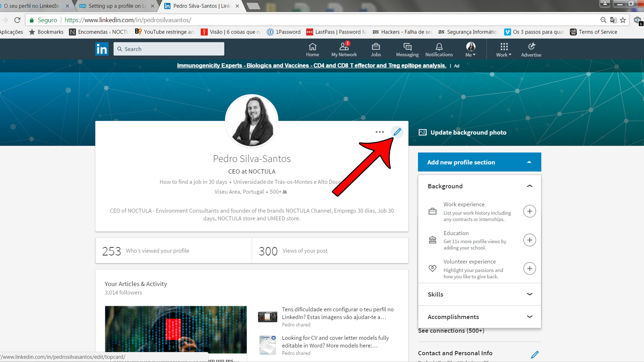Open Who's viewed your profile stats
The width and height of the screenshot is (644, 362).
tap(173, 251)
